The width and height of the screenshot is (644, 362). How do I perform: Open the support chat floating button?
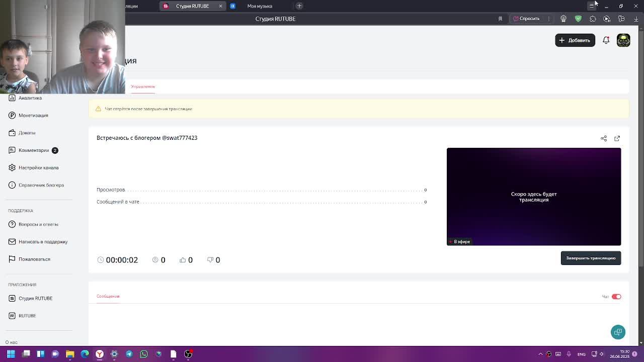[x=618, y=332]
